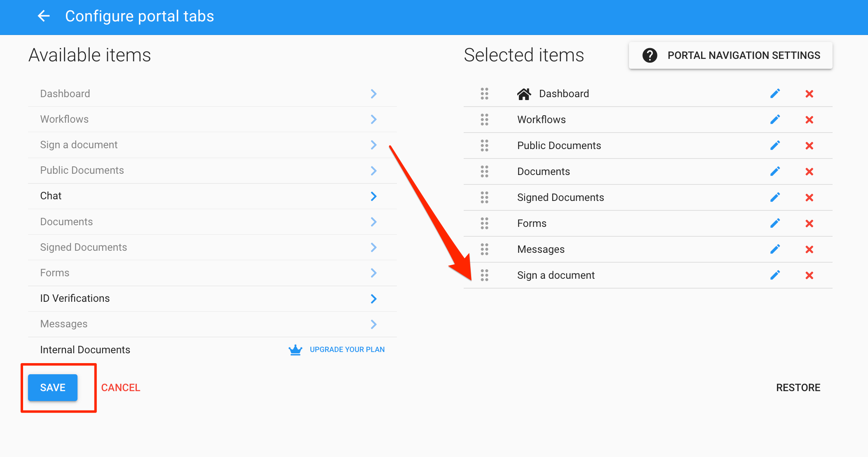Edit the Sign a document tab
This screenshot has width=868, height=457.
(x=775, y=275)
